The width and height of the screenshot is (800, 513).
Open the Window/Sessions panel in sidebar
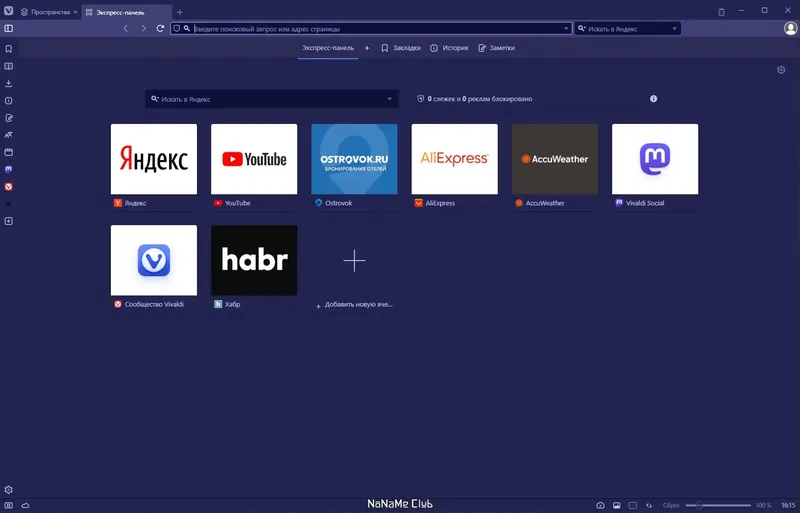(x=9, y=152)
